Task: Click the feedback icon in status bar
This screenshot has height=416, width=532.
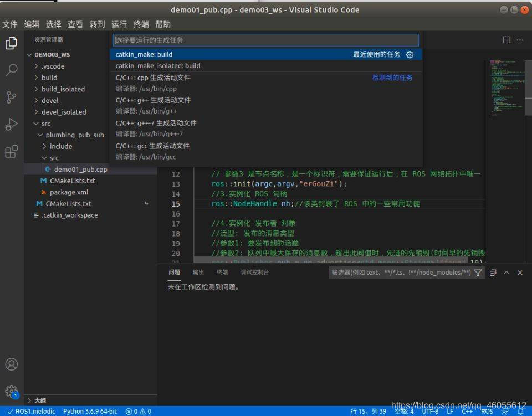Action: (x=505, y=411)
